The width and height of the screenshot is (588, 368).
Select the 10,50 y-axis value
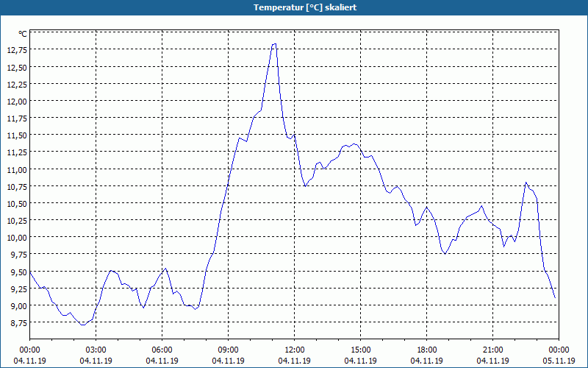[x=17, y=204]
